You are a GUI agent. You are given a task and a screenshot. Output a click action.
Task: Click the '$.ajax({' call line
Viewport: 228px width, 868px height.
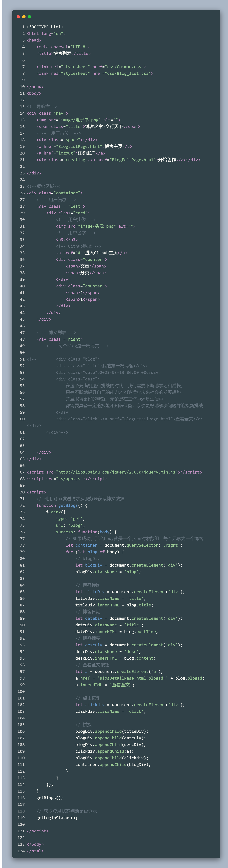tap(56, 512)
